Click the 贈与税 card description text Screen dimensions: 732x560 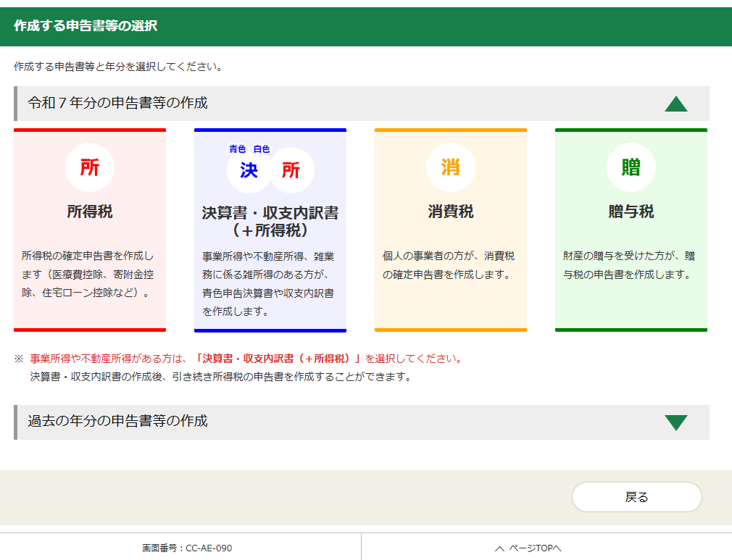629,265
